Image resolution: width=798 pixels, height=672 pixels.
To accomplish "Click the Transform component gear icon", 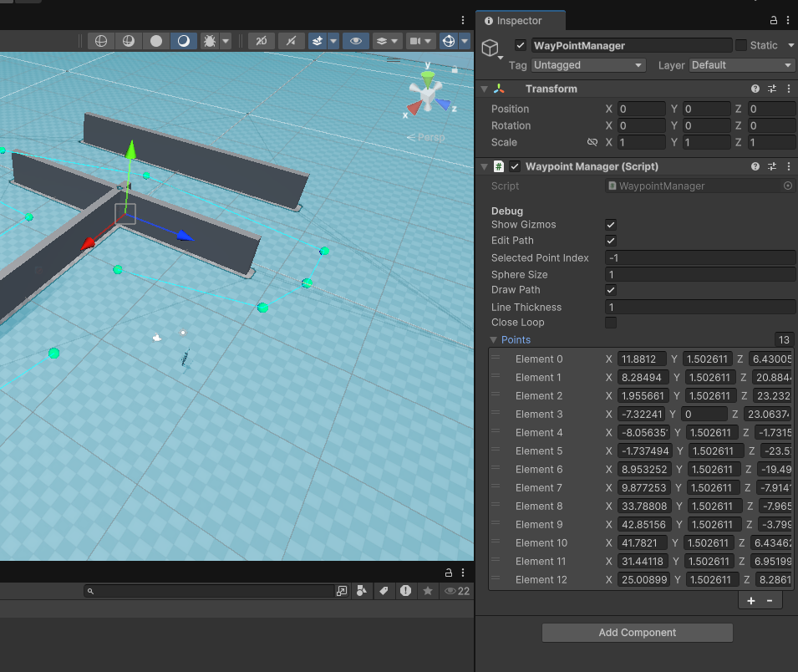I will (772, 88).
